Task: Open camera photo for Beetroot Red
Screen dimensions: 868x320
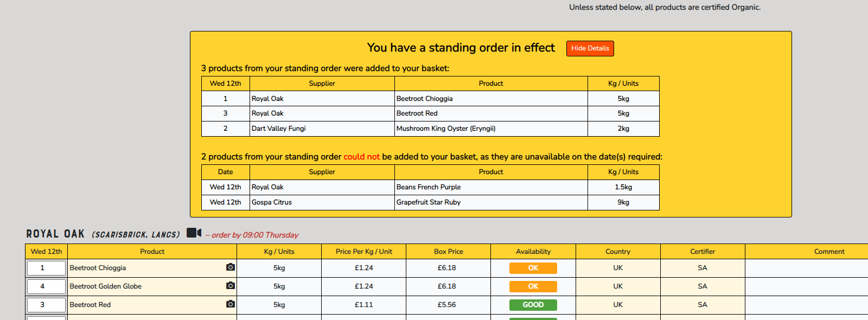Action: coord(231,304)
